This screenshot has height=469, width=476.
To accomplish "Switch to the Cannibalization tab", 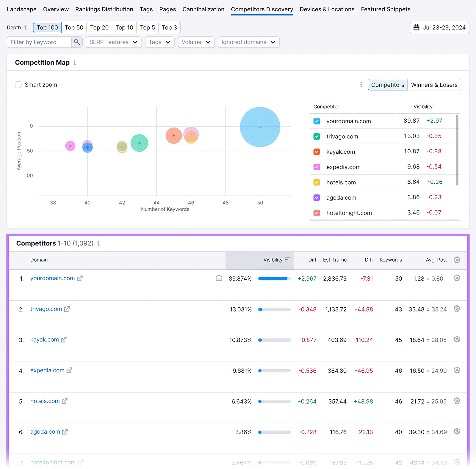I will [203, 9].
